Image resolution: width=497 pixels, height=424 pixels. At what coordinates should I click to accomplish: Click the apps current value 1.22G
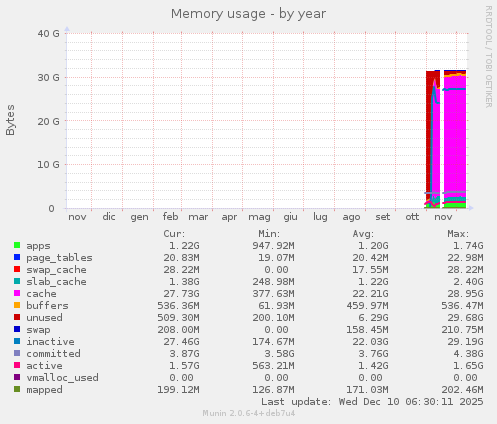pyautogui.click(x=184, y=246)
